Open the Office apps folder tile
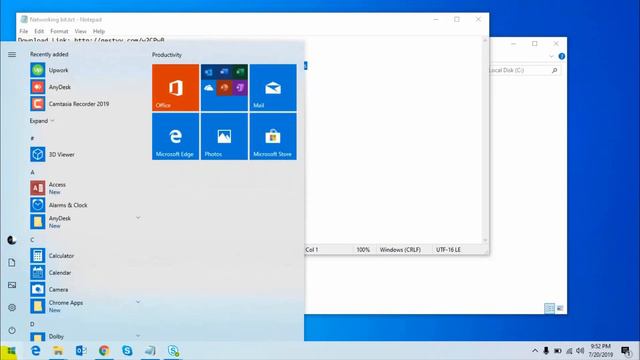640x360 pixels. click(x=224, y=87)
